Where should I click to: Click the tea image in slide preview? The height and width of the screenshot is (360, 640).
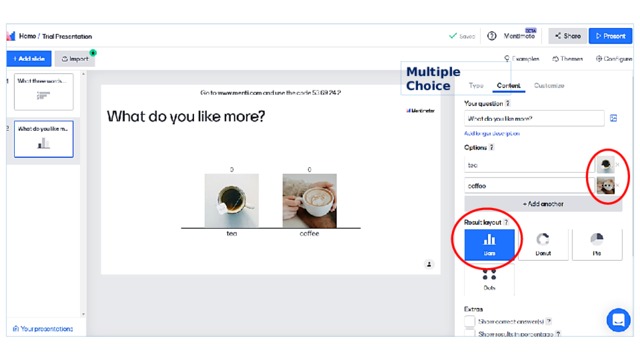click(x=231, y=200)
